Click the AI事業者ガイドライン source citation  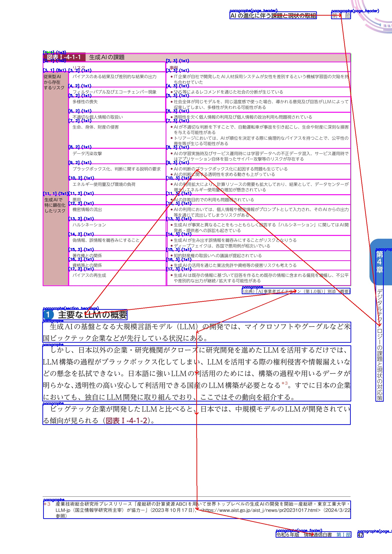point(296,291)
